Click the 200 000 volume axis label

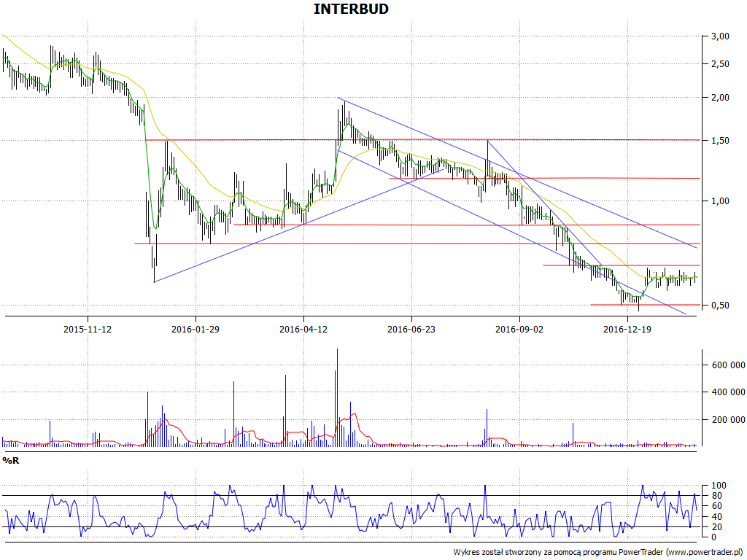tap(728, 419)
